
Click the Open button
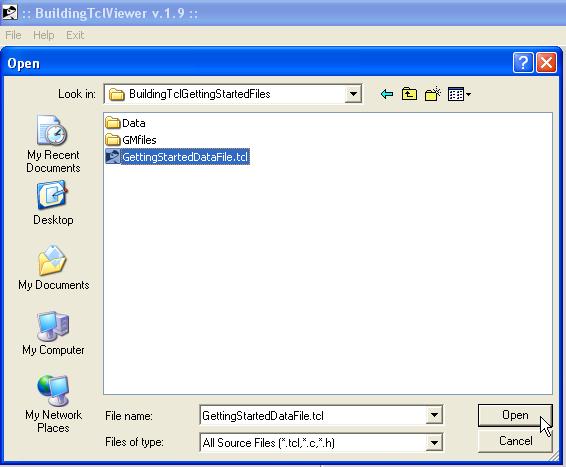click(515, 415)
